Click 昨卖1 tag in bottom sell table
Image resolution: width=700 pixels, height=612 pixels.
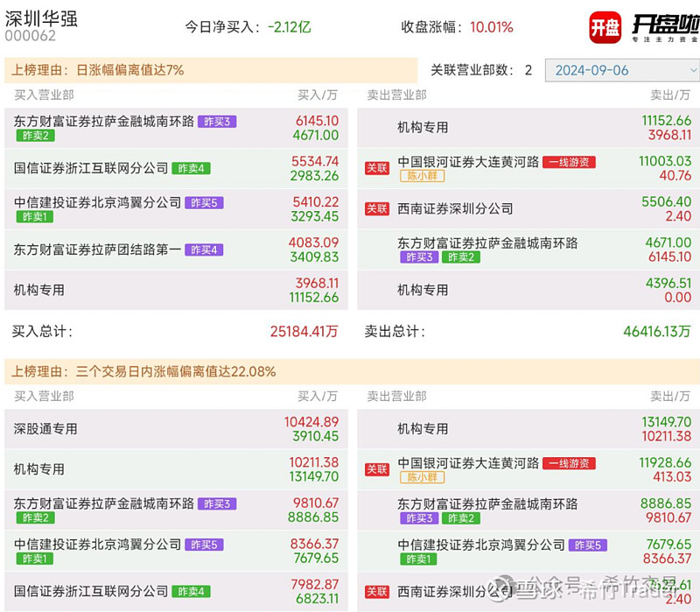click(419, 559)
